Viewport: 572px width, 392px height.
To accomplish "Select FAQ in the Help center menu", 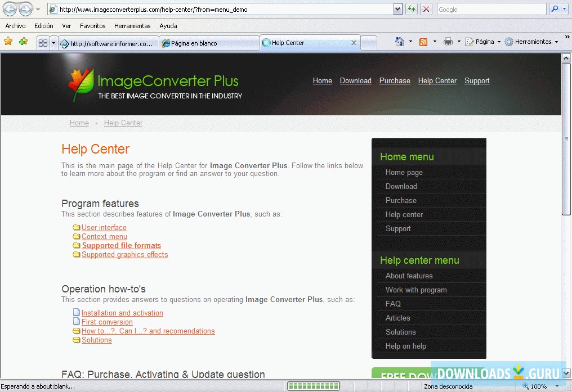I will point(393,304).
